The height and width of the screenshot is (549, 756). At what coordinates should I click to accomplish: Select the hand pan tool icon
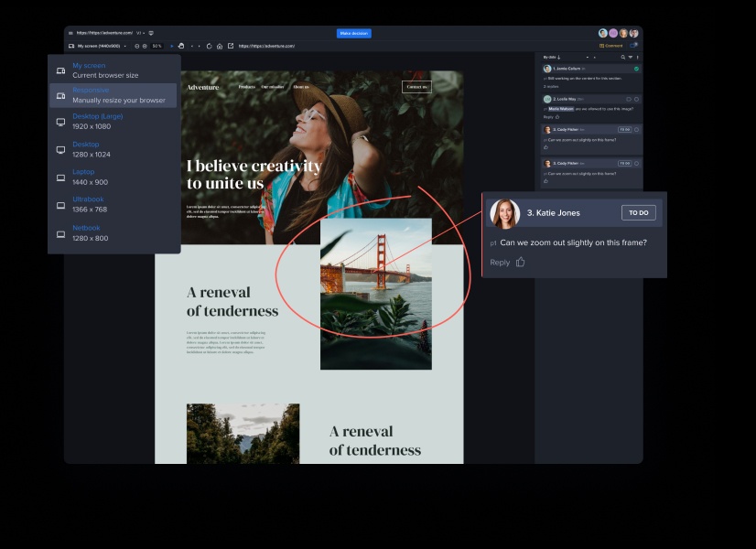point(181,47)
